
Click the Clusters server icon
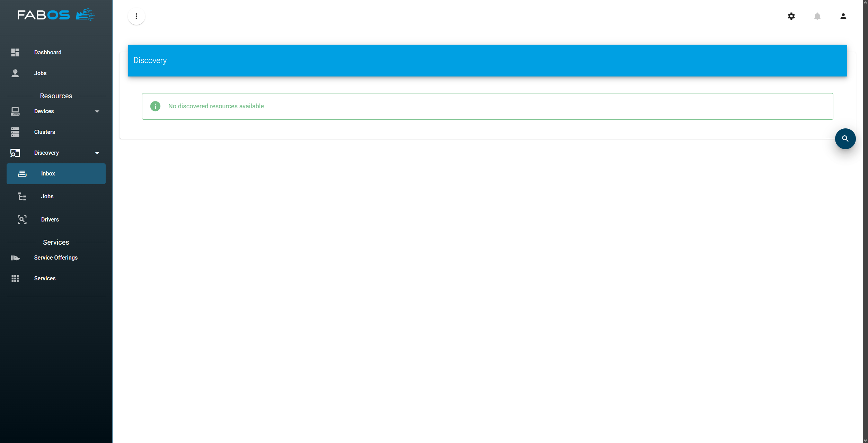[15, 132]
